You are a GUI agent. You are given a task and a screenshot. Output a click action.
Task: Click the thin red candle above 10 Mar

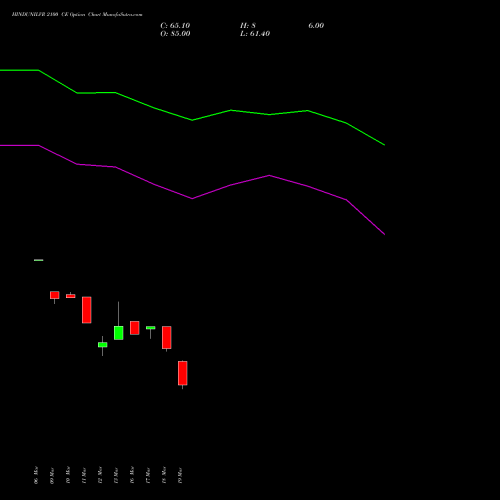[x=71, y=296]
